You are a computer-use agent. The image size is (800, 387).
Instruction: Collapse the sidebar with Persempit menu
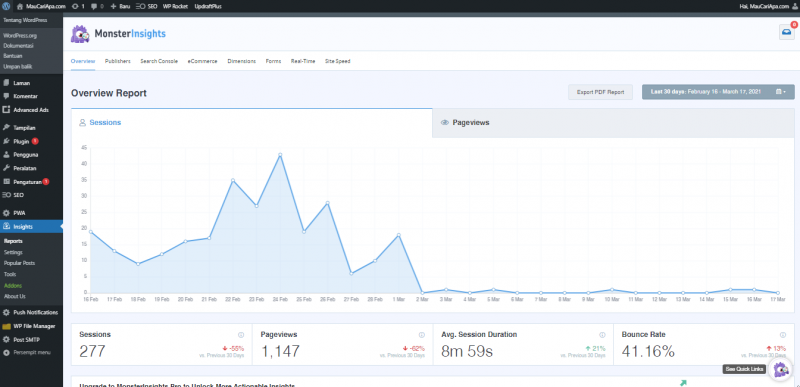(28, 352)
